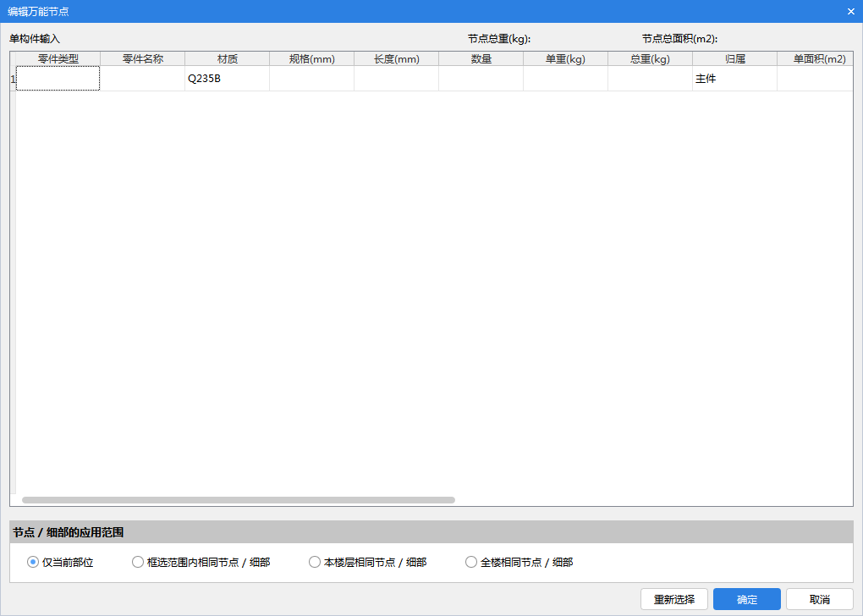Click the 材质 column header
The image size is (863, 616).
[x=228, y=59]
